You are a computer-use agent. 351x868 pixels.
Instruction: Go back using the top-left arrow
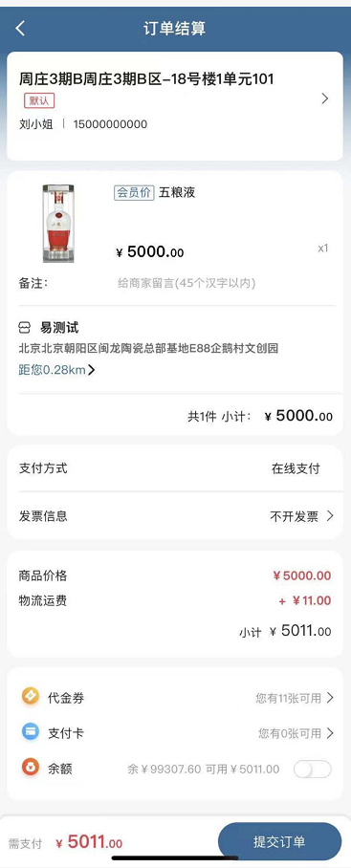tap(20, 28)
